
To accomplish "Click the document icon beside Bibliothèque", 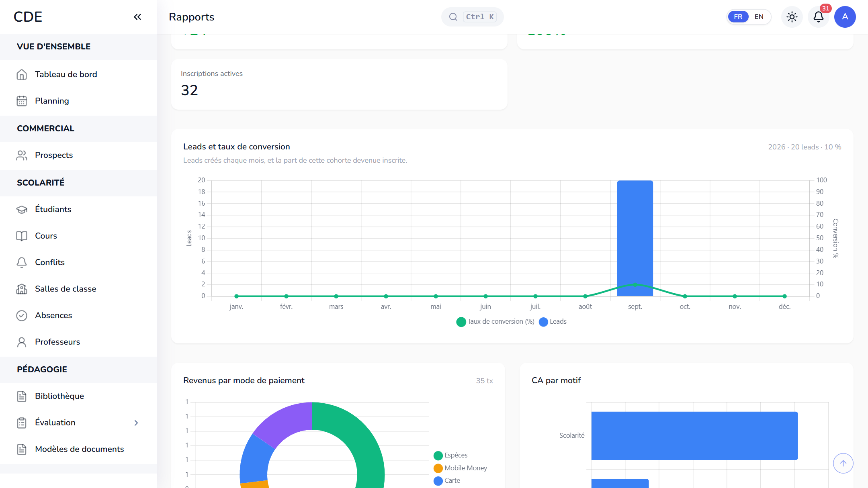I will (x=22, y=396).
